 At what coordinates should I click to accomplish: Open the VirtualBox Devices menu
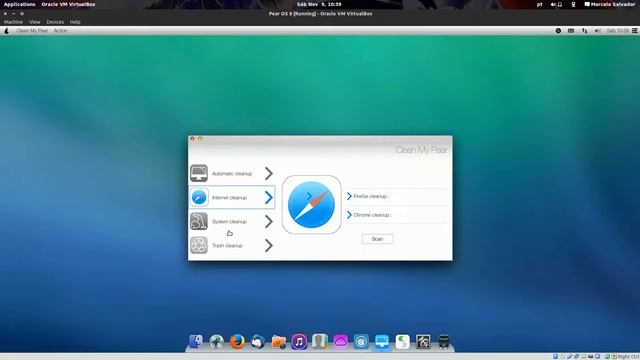pyautogui.click(x=55, y=22)
